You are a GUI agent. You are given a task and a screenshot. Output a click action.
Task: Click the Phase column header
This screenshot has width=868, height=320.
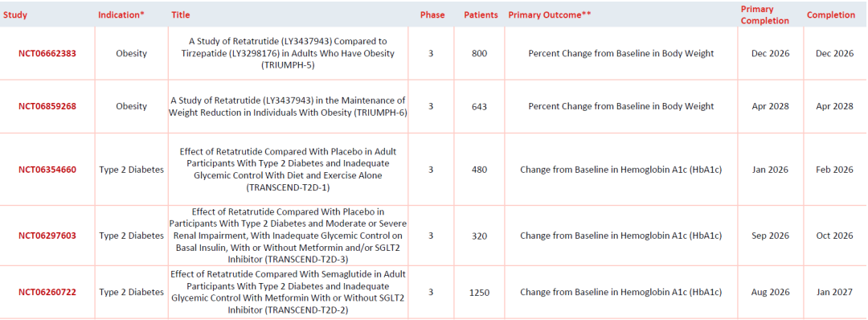point(432,15)
